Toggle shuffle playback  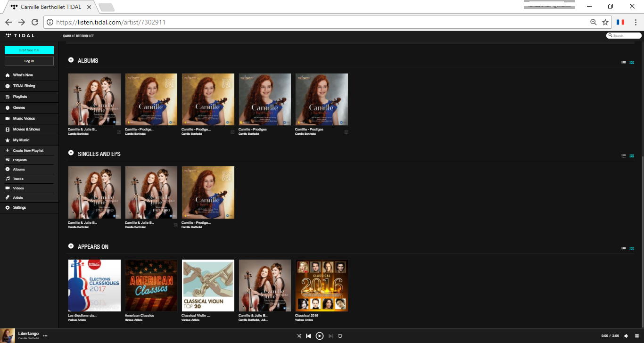[299, 336]
